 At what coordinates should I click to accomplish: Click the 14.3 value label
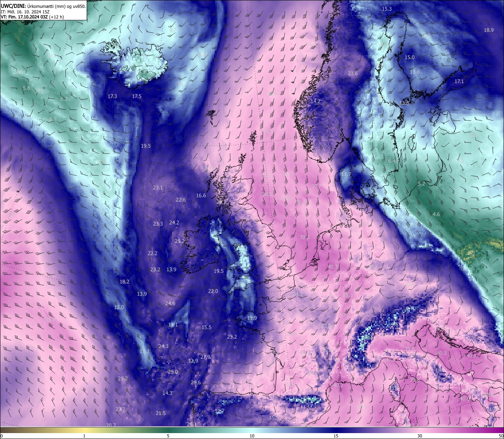coord(167,393)
